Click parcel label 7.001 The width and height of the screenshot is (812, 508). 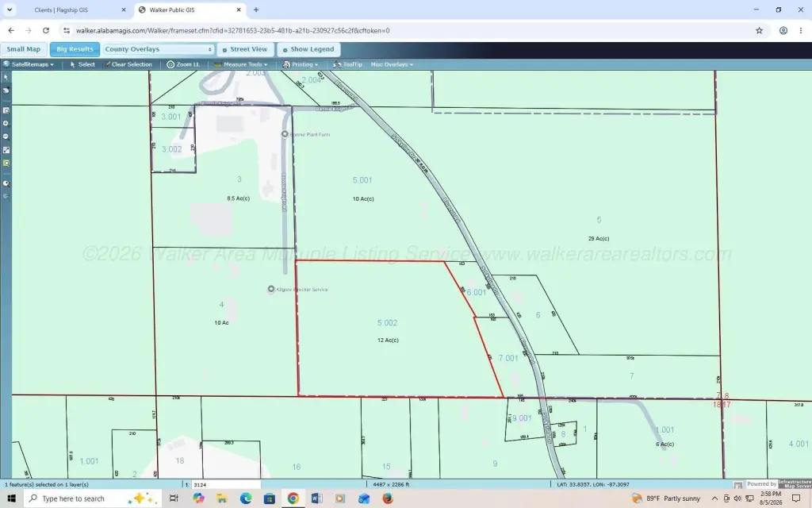pos(508,358)
